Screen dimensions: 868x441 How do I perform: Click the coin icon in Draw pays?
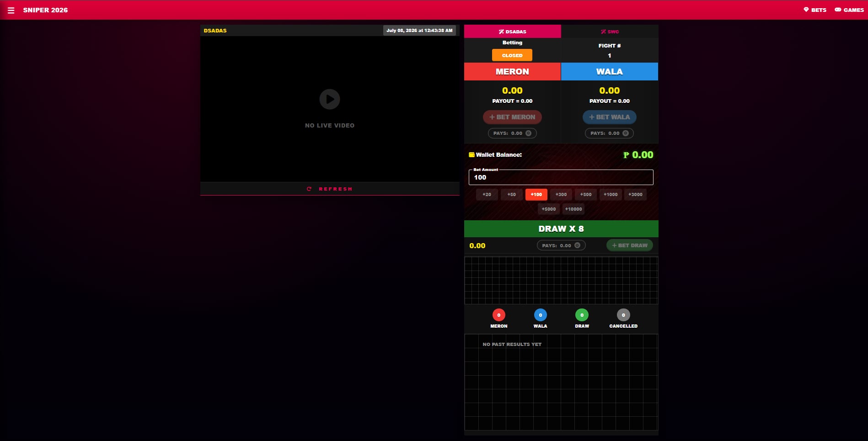coord(577,245)
